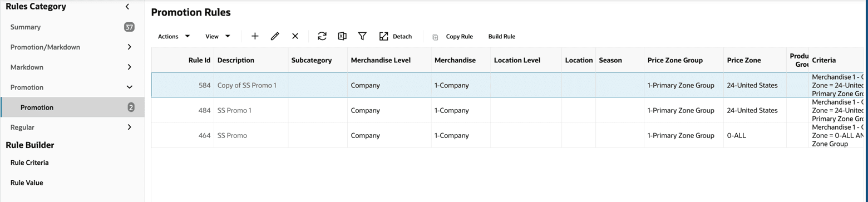Expand the Markdown category chevron
Screen dimensions: 868x202
pyautogui.click(x=130, y=67)
